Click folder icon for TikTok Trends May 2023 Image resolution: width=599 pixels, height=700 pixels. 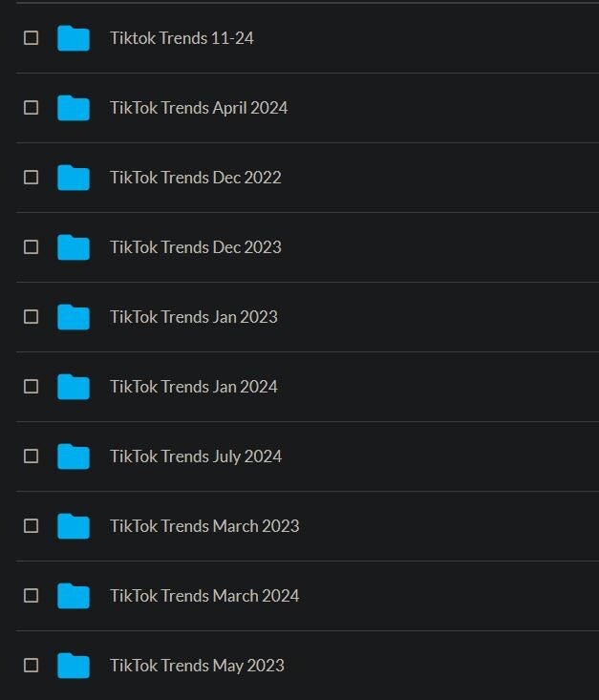click(73, 666)
